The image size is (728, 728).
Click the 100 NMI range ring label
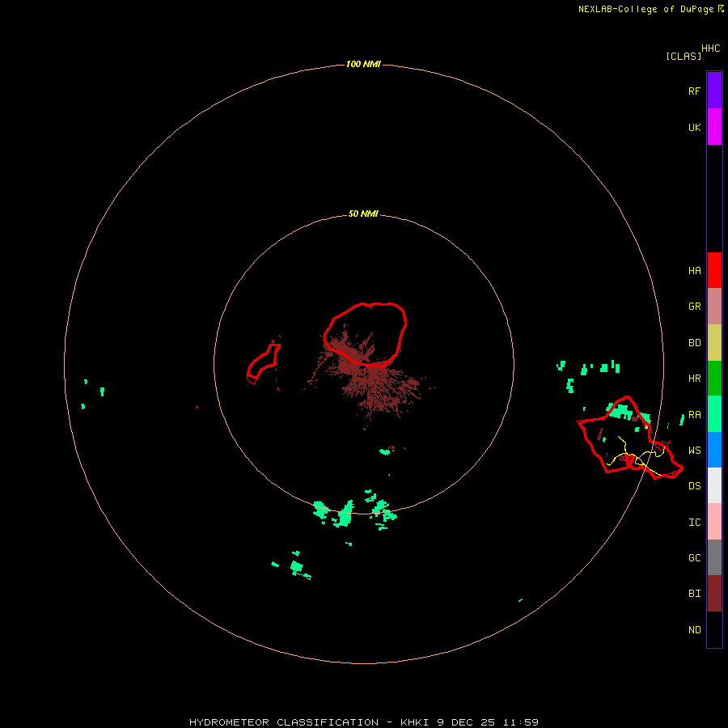[x=363, y=64]
